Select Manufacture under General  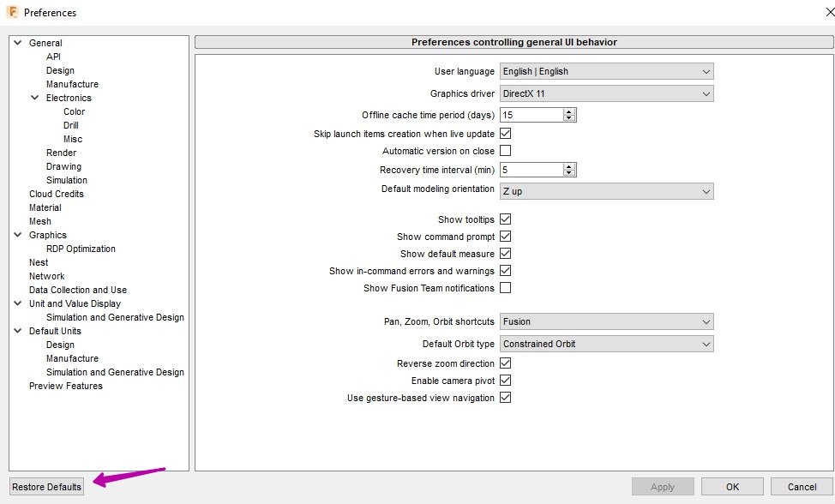tap(72, 84)
